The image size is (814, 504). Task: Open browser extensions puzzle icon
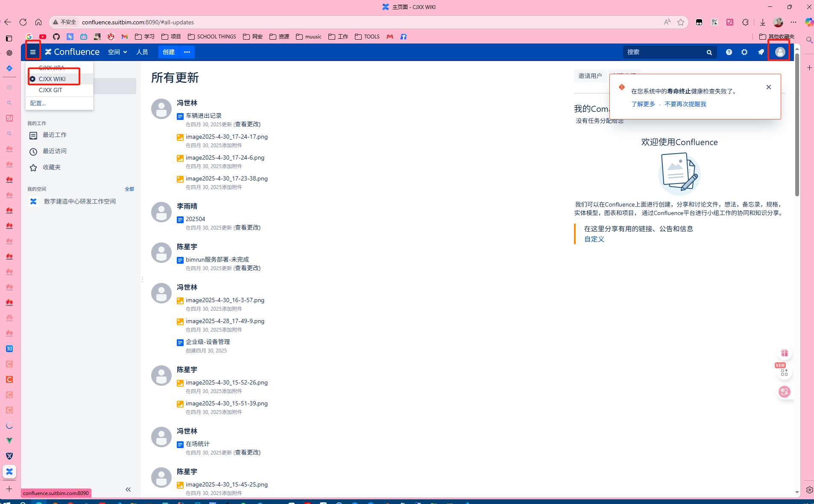point(745,22)
